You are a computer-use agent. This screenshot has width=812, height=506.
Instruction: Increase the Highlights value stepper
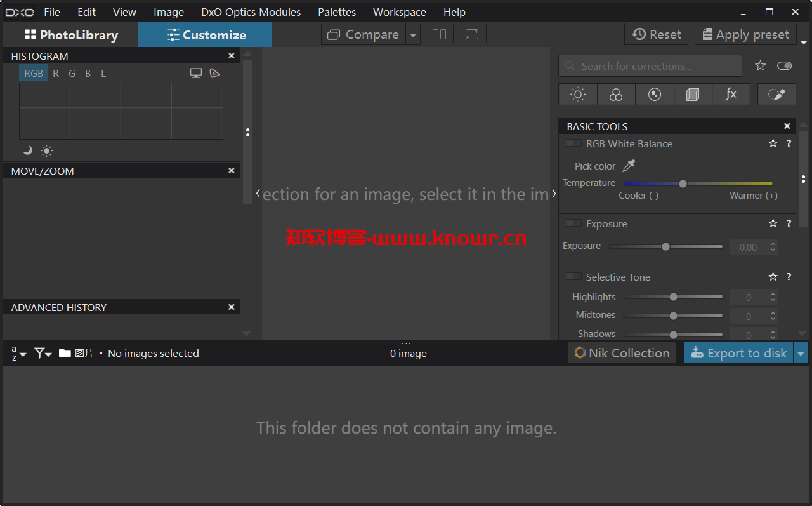[x=773, y=294]
